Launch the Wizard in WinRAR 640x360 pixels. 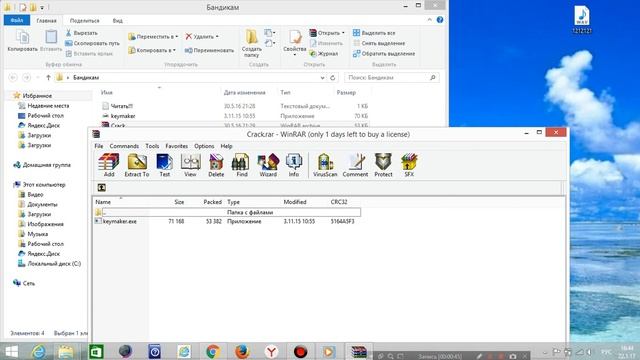(268, 165)
